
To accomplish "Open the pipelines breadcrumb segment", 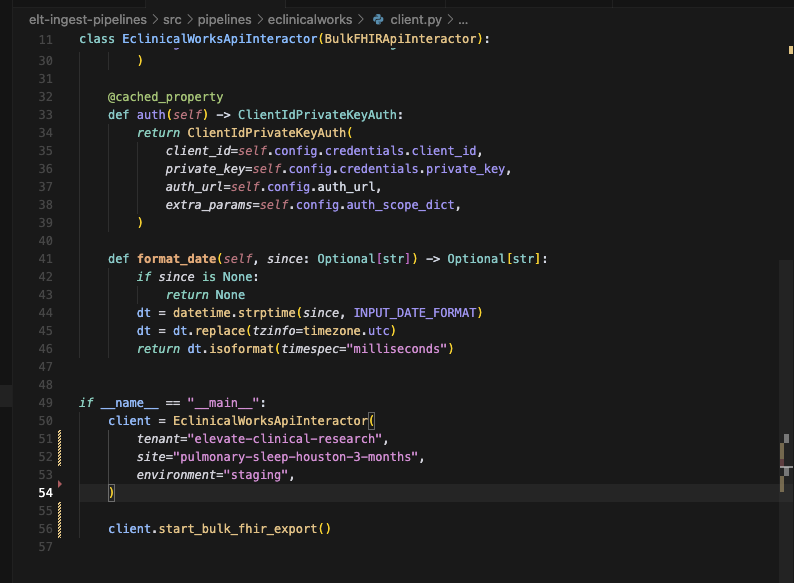I will (224, 20).
